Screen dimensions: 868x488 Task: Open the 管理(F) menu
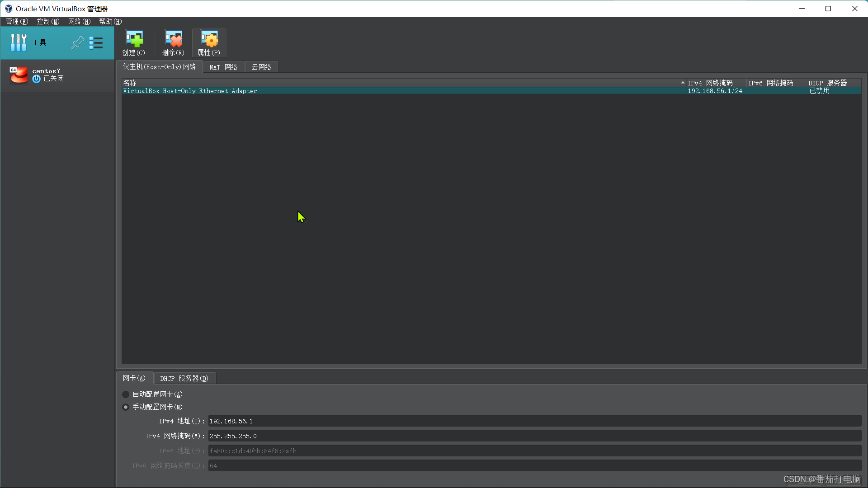tap(17, 22)
